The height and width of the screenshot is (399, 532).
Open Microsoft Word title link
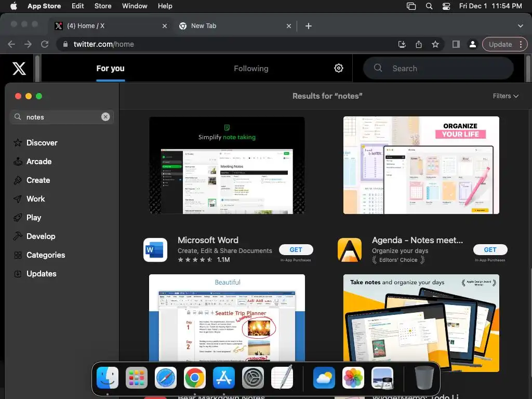pos(208,240)
